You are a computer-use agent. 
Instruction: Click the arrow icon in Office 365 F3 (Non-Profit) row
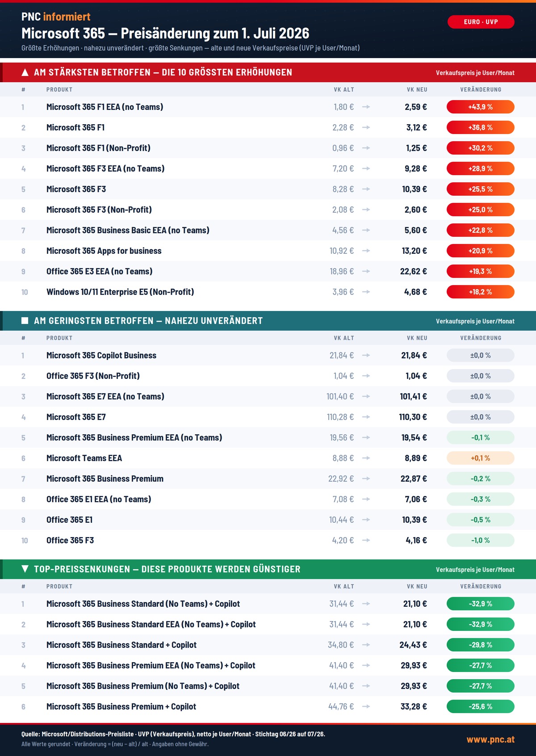[x=366, y=376]
